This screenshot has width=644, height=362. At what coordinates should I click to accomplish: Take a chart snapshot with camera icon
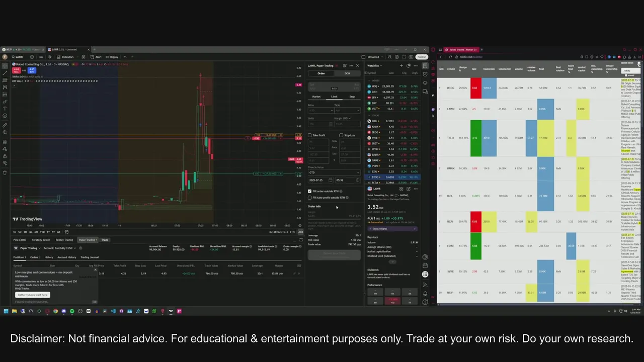tap(411, 57)
